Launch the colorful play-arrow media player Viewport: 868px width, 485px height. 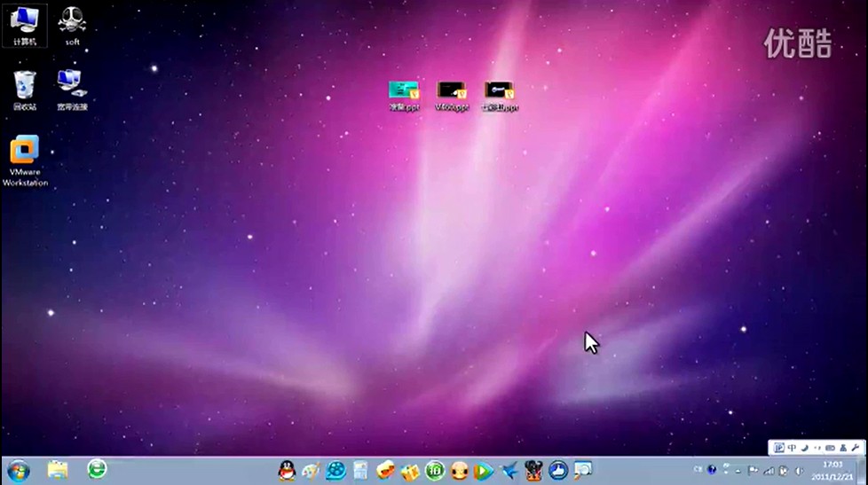click(x=484, y=471)
